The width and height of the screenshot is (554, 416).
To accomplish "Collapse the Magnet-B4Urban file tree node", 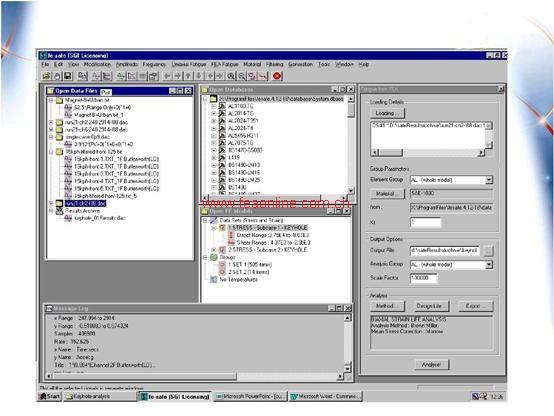I will pos(51,100).
